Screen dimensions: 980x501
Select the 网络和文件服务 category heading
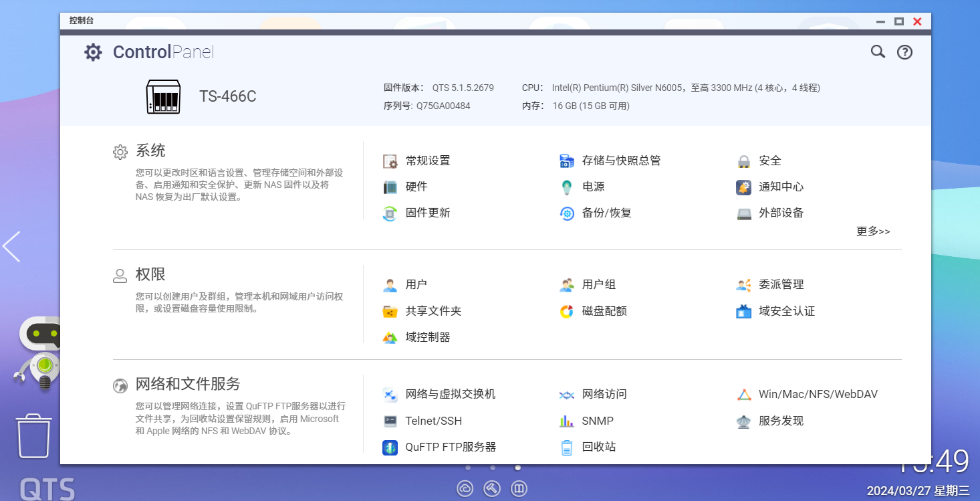(188, 385)
